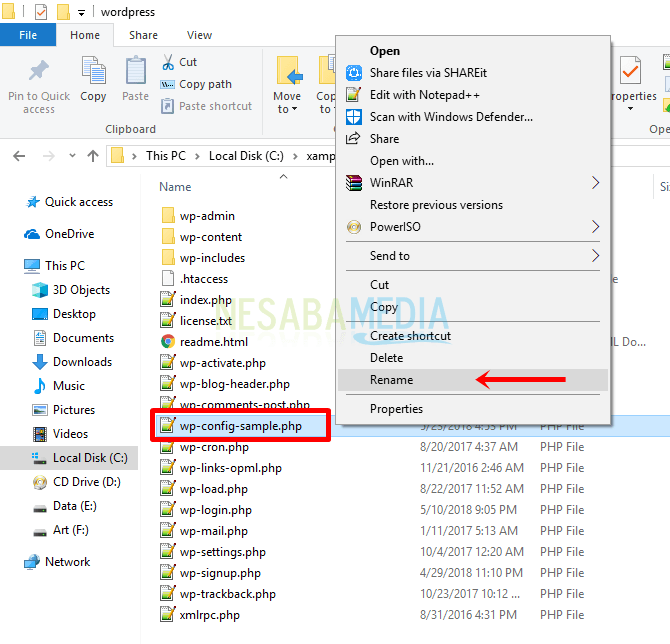This screenshot has width=670, height=644.
Task: Click the Copy path button
Action: pos(204,84)
